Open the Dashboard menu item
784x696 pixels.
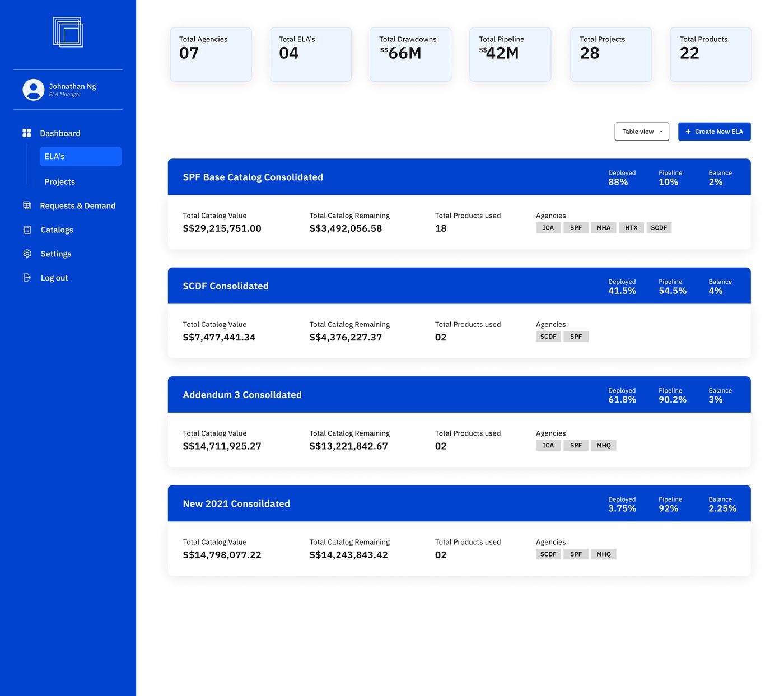point(60,133)
